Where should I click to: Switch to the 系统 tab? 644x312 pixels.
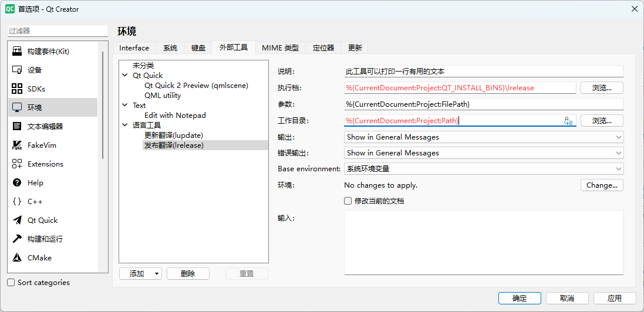[x=170, y=48]
